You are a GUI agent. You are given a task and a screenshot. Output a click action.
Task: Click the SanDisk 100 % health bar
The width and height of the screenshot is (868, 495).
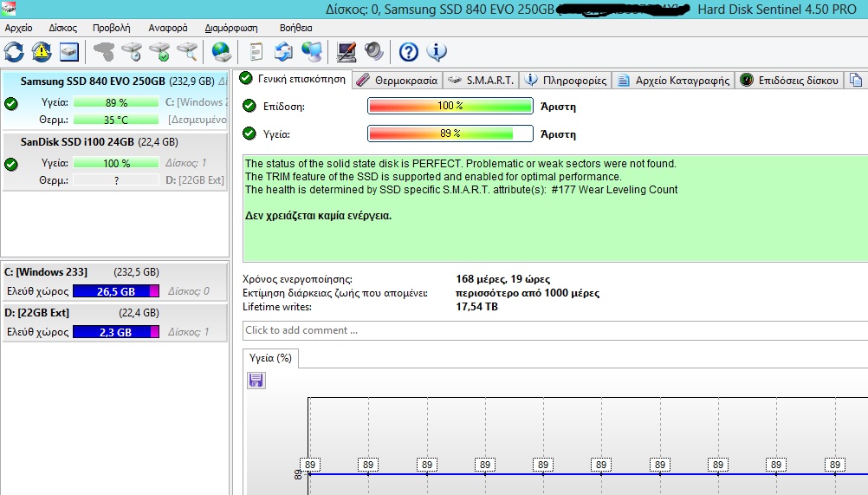point(116,163)
